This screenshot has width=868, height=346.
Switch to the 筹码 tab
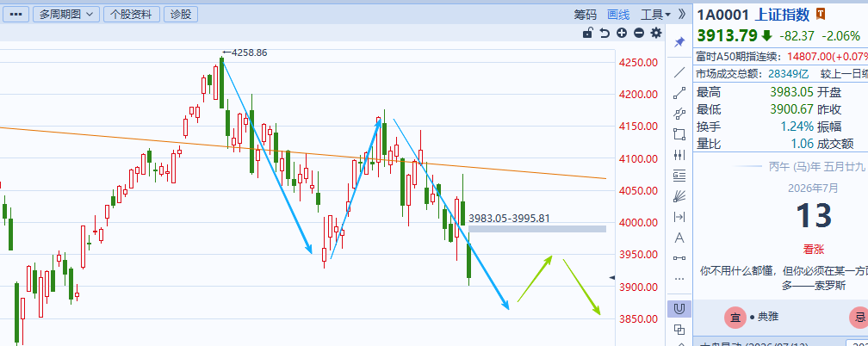click(x=586, y=15)
